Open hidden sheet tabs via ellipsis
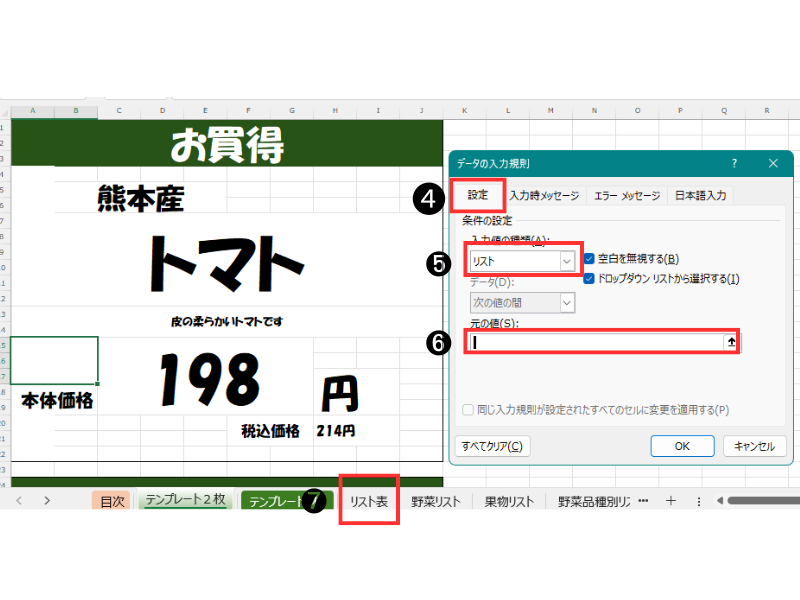 tap(643, 501)
